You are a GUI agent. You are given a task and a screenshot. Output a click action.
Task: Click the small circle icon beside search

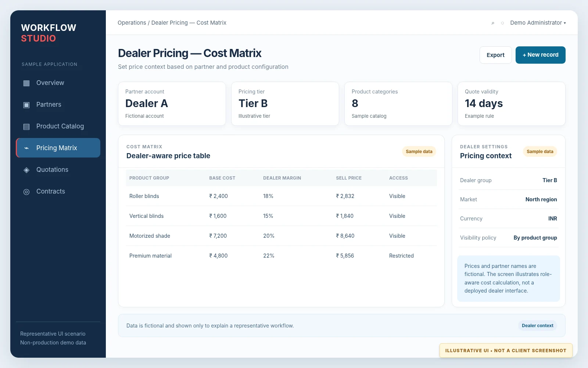point(502,23)
